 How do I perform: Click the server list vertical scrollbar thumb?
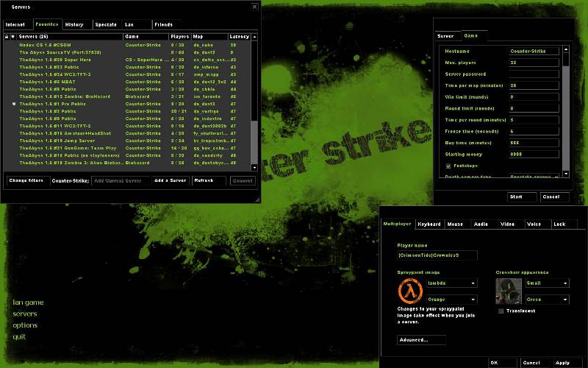254,142
